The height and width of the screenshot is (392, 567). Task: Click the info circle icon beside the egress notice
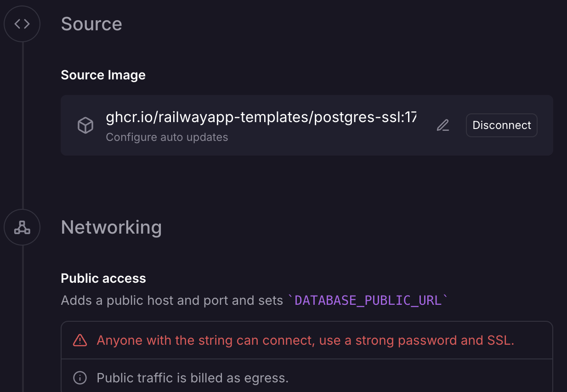pyautogui.click(x=80, y=378)
